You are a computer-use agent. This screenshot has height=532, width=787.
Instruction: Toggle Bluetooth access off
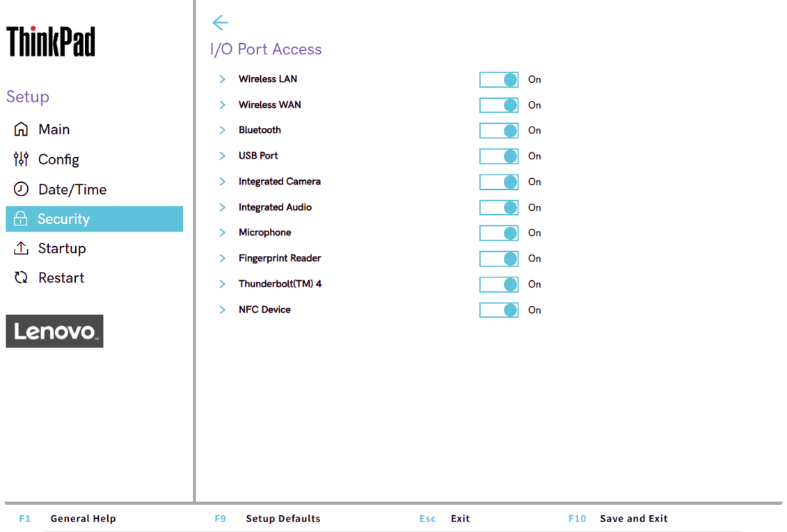[499, 130]
